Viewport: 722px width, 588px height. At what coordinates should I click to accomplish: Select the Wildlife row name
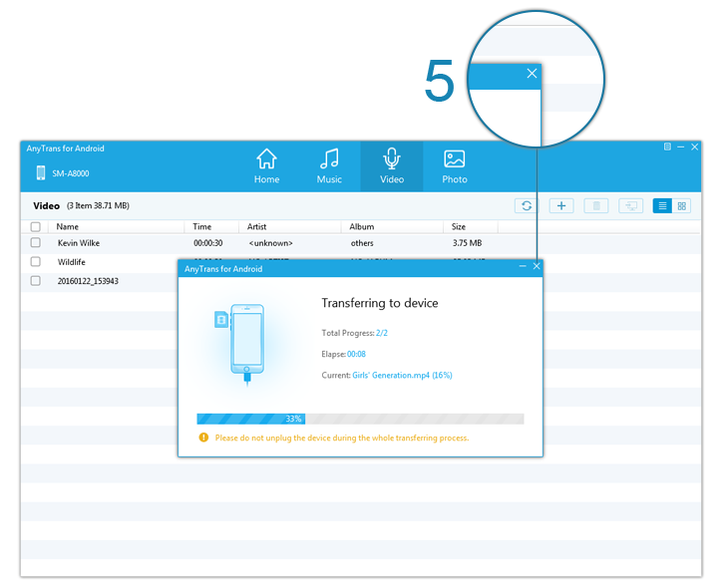(72, 262)
